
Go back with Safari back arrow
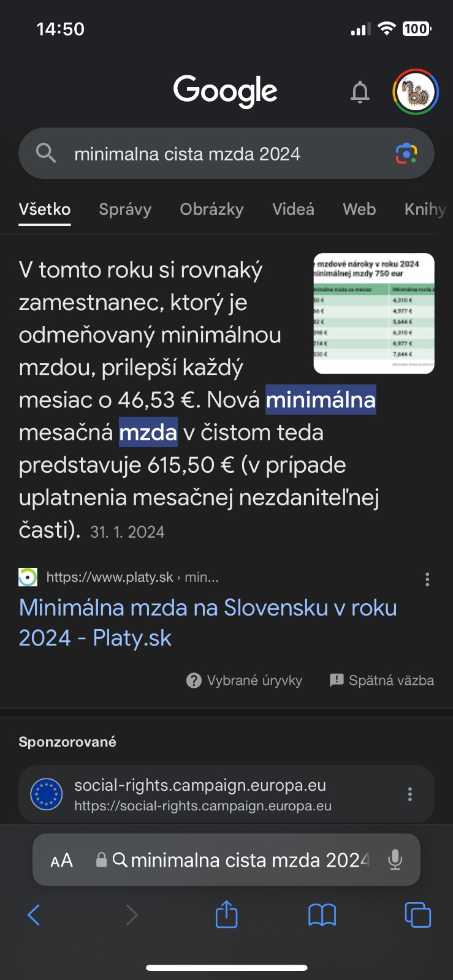[x=34, y=915]
